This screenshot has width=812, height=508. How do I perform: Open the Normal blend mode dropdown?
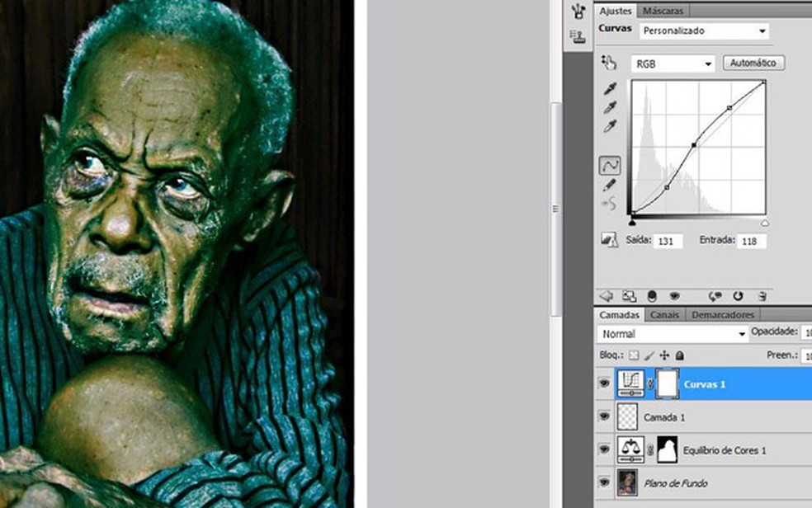[673, 334]
